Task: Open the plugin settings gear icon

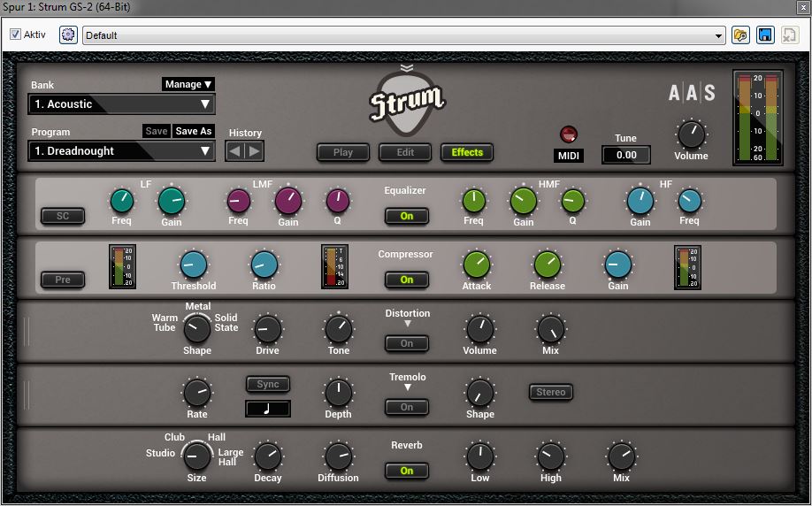Action: tap(68, 35)
